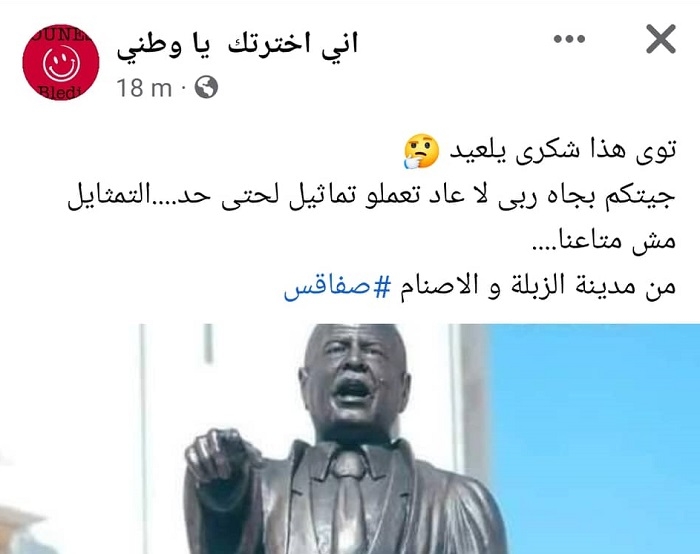Click the text line starting with جيتكم بجاه ربى

(x=371, y=196)
